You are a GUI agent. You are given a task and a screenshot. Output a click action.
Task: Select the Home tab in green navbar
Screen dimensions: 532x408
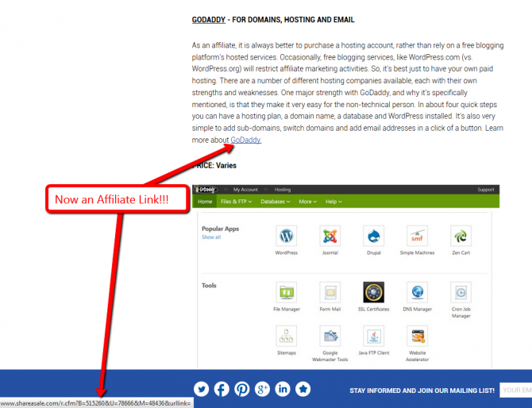[x=205, y=202]
